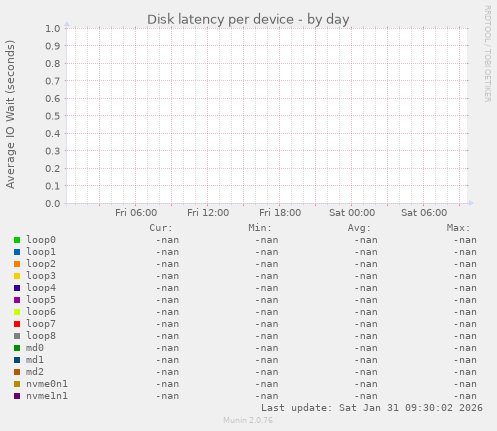This screenshot has width=497, height=431.
Task: Click the gray loop8 legend color swatch
Action: click(x=17, y=336)
